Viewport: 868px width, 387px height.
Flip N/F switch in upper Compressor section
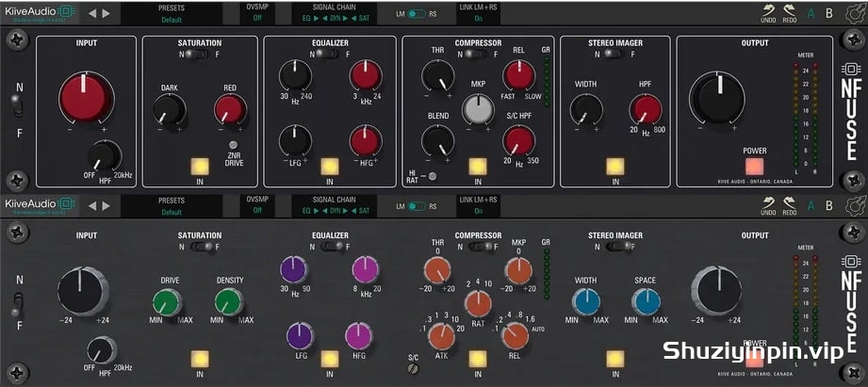[x=476, y=55]
